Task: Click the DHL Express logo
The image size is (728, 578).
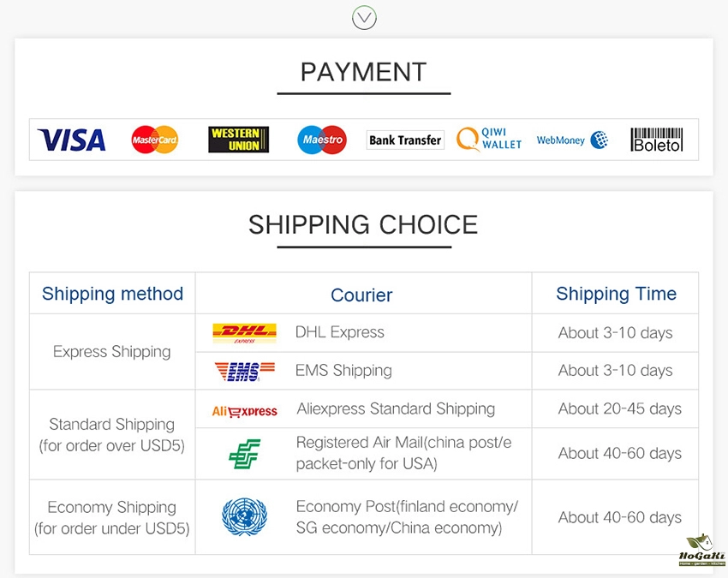Action: pyautogui.click(x=244, y=333)
